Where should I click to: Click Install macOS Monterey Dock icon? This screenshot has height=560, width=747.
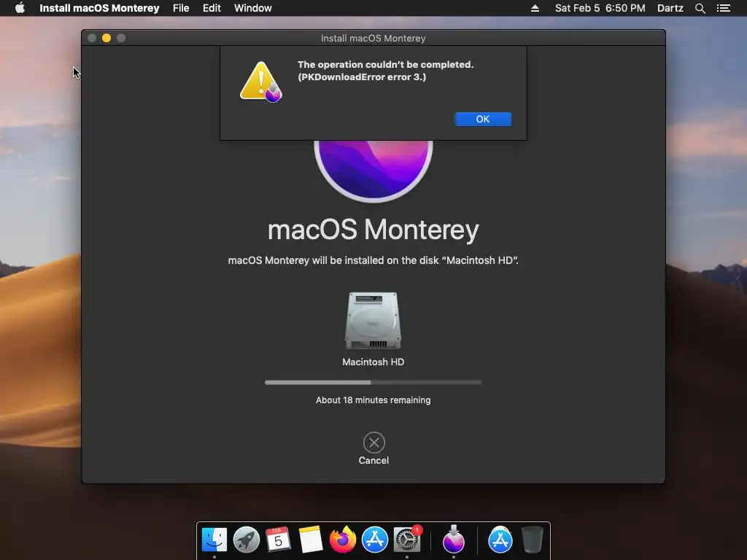[454, 540]
